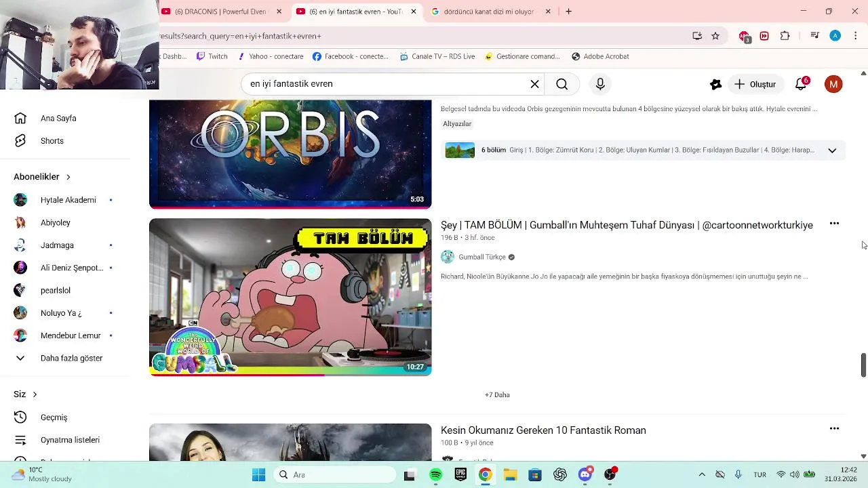Open Chrome three-dot menu
Image resolution: width=868 pixels, height=488 pixels.
(856, 36)
